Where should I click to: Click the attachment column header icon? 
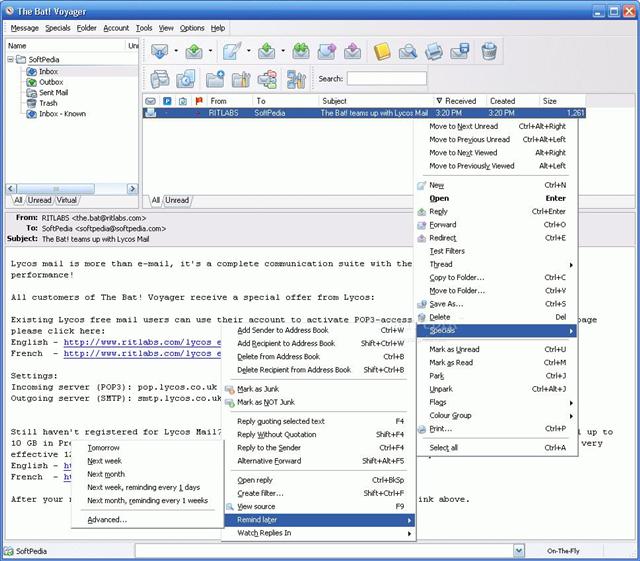(183, 101)
